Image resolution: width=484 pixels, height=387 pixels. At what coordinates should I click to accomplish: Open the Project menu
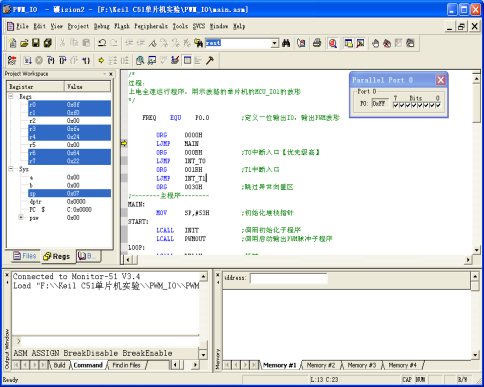pos(78,26)
